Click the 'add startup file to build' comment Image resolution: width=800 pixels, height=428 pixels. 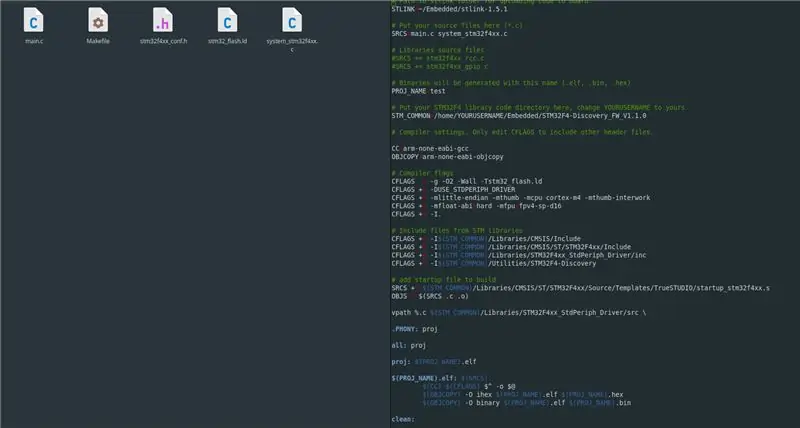coord(444,280)
